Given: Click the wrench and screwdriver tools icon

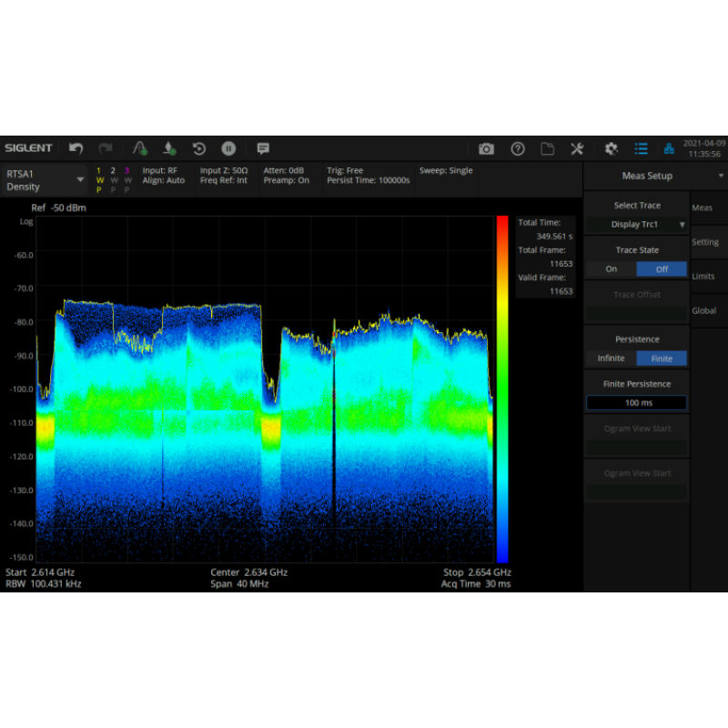Looking at the screenshot, I should tap(577, 148).
